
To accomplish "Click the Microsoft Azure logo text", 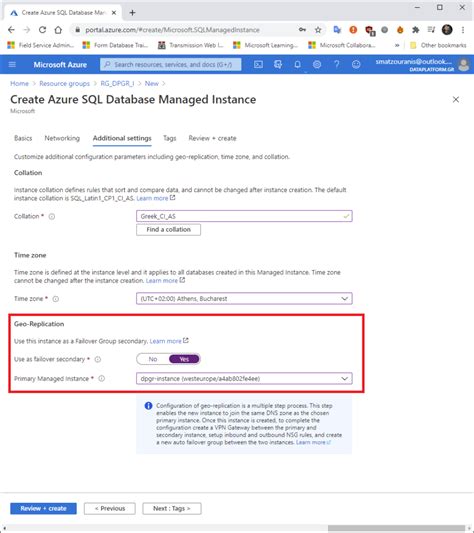I will [x=60, y=65].
